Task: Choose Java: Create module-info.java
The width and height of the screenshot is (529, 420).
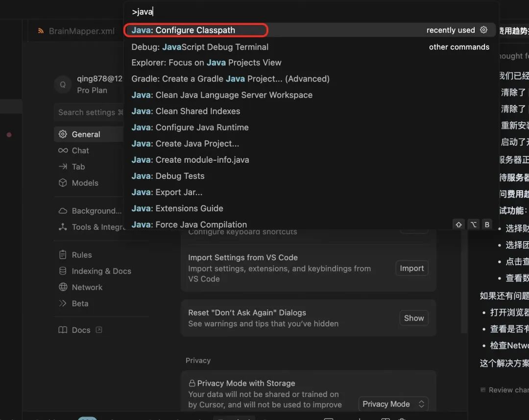Action: [x=310, y=160]
